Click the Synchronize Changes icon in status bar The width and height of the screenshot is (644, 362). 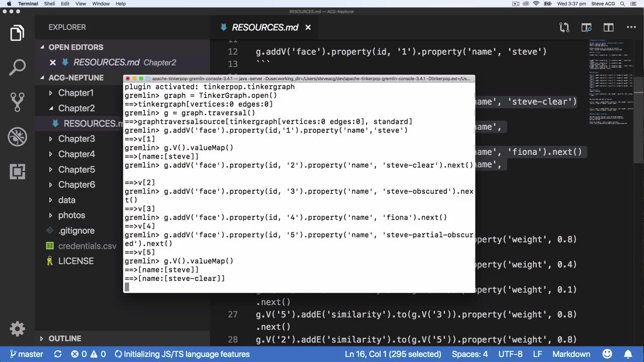58,354
